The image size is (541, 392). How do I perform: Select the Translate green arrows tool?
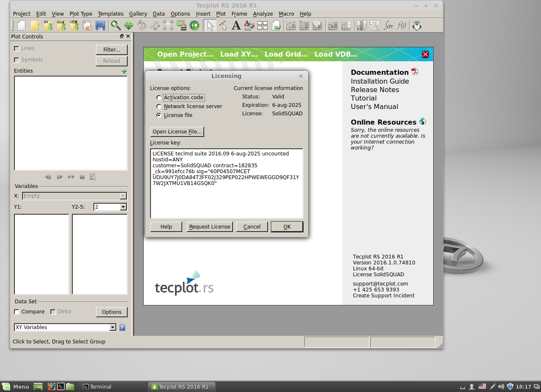128,25
